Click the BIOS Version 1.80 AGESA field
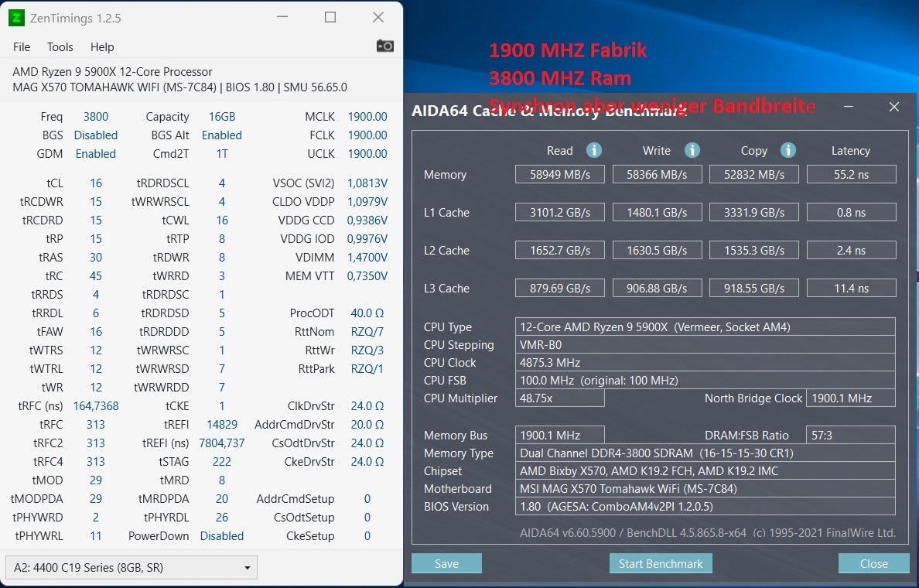 click(705, 507)
